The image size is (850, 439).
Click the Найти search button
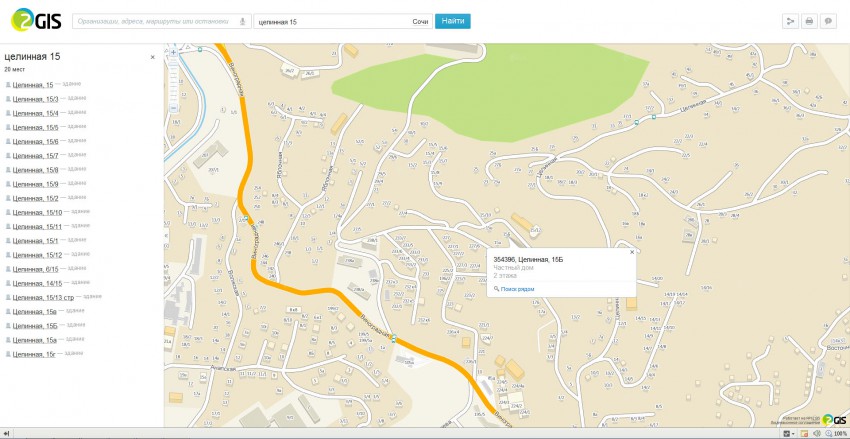tap(452, 21)
